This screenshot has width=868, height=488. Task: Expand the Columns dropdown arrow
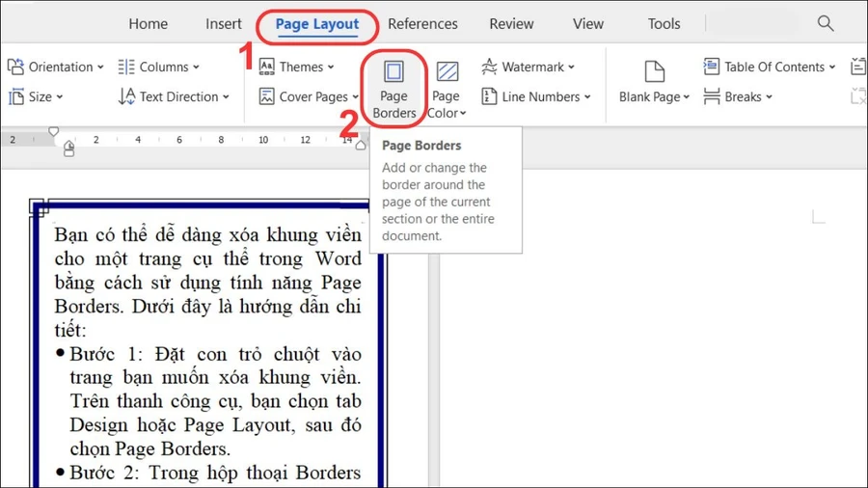click(x=196, y=67)
